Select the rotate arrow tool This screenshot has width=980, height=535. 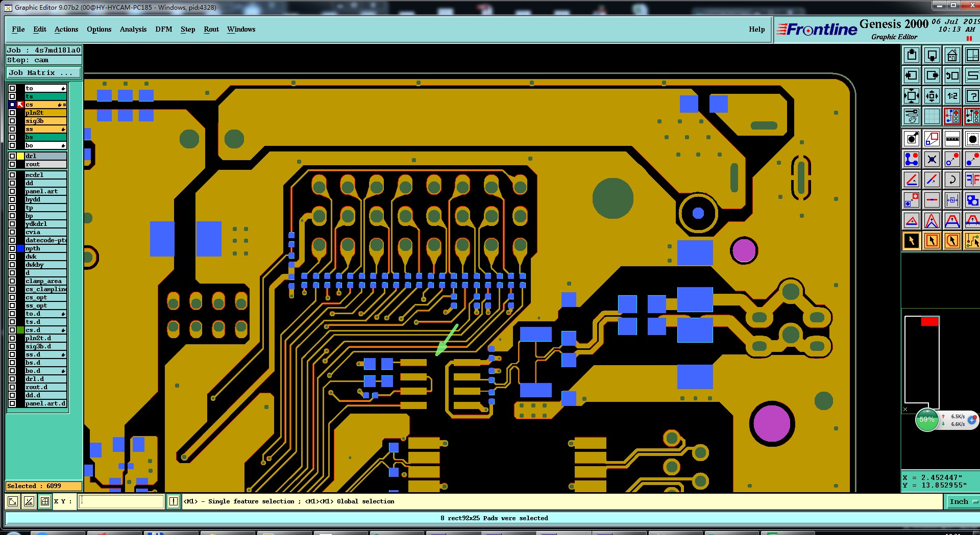click(952, 180)
